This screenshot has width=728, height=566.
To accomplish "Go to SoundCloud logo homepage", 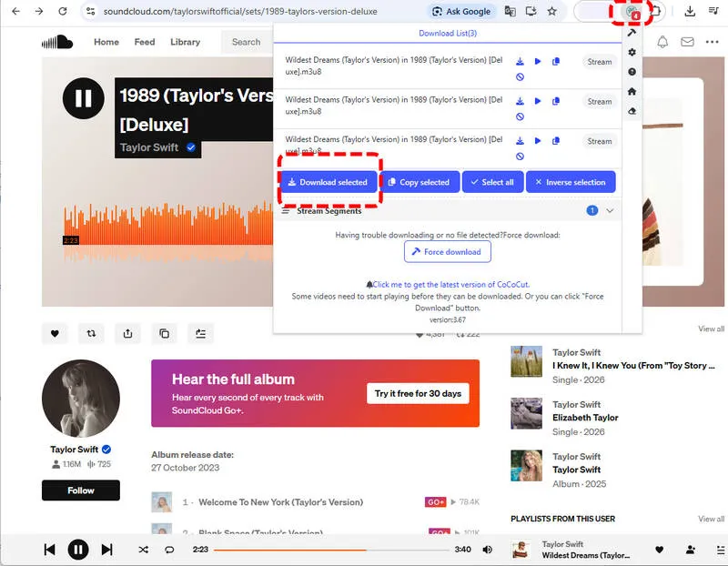I will [57, 42].
